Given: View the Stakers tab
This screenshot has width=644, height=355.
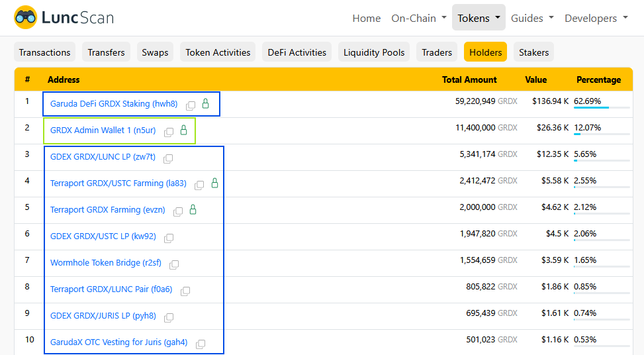Looking at the screenshot, I should pos(534,52).
